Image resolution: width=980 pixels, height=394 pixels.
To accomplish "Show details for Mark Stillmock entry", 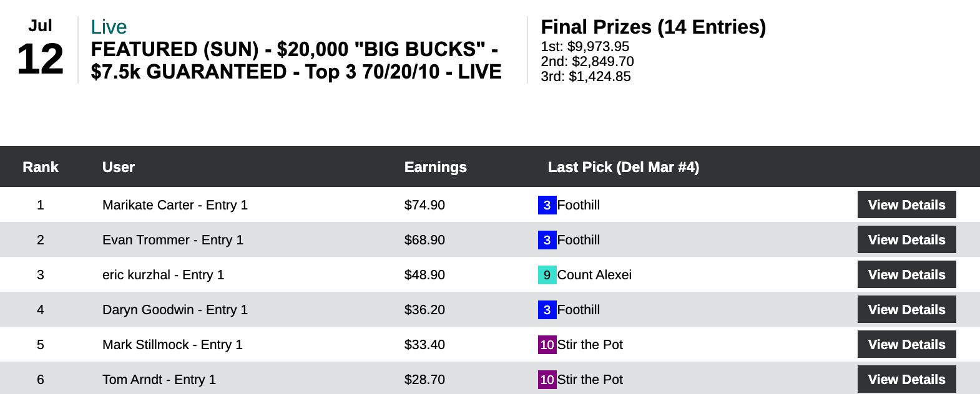I will [x=906, y=345].
